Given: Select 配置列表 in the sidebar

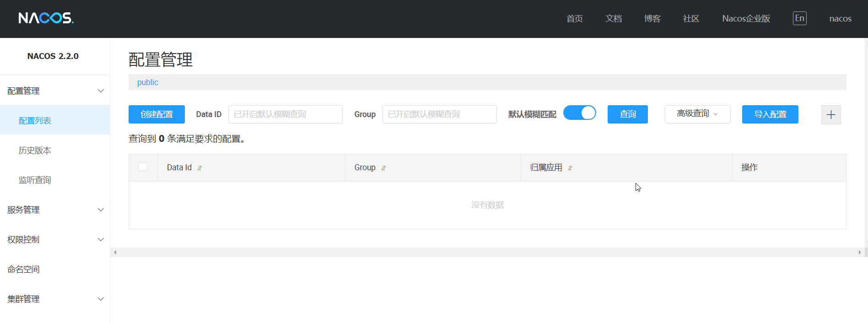Looking at the screenshot, I should [55, 120].
